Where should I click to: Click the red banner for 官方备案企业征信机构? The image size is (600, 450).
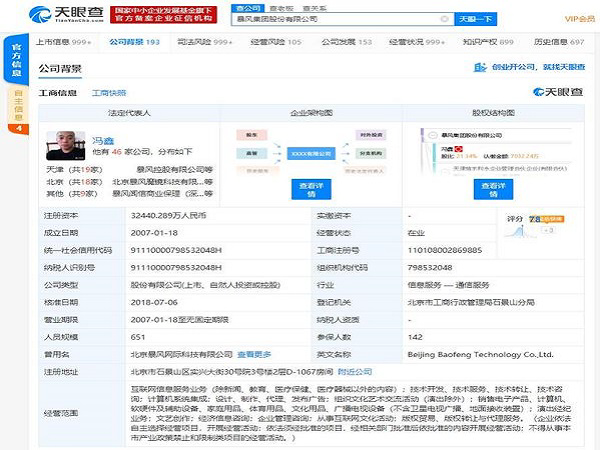pos(163,15)
